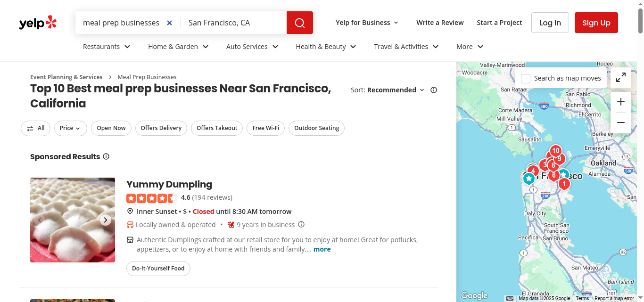The width and height of the screenshot is (644, 302).
Task: Zoom in on the map
Action: [621, 102]
